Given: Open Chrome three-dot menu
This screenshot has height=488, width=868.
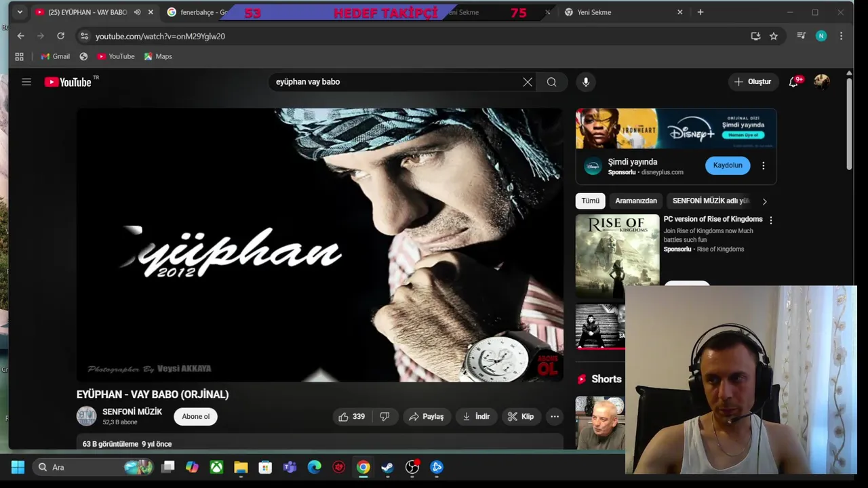Looking at the screenshot, I should 842,36.
